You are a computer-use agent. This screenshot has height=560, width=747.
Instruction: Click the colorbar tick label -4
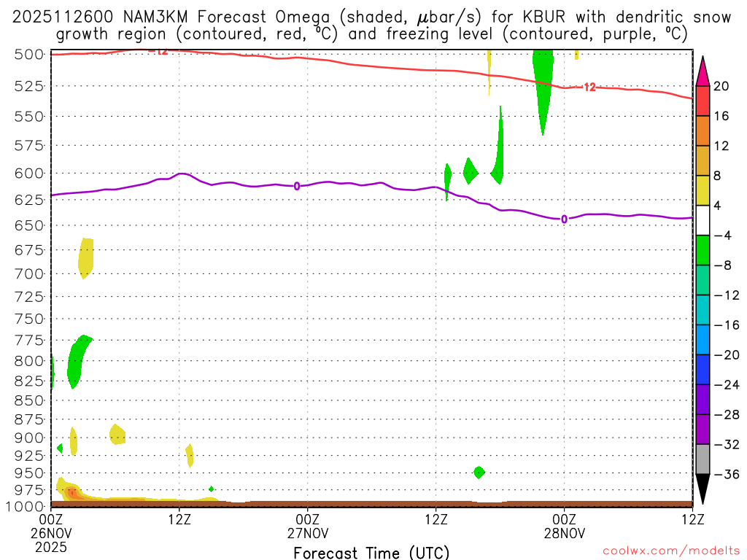click(723, 236)
